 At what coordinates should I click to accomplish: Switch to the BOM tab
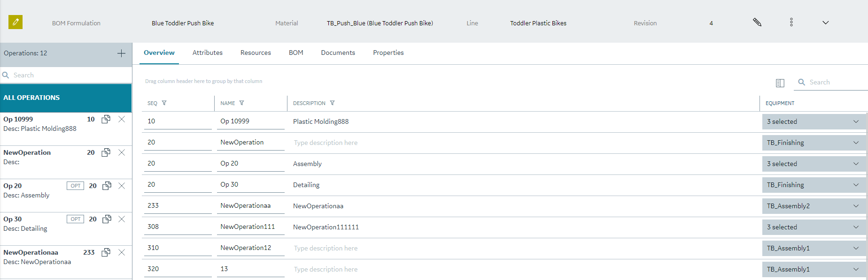pyautogui.click(x=296, y=53)
